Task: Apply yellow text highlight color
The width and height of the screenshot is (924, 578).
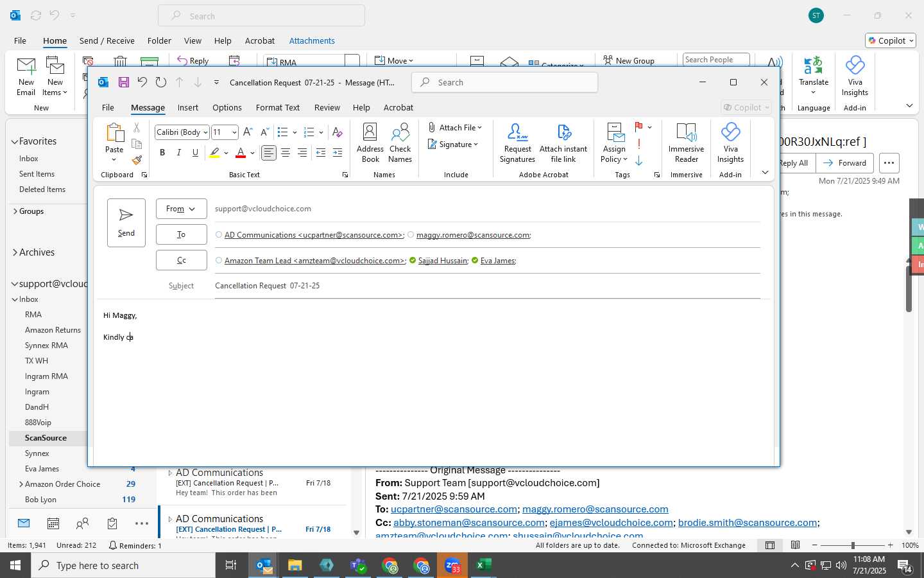Action: pyautogui.click(x=215, y=153)
